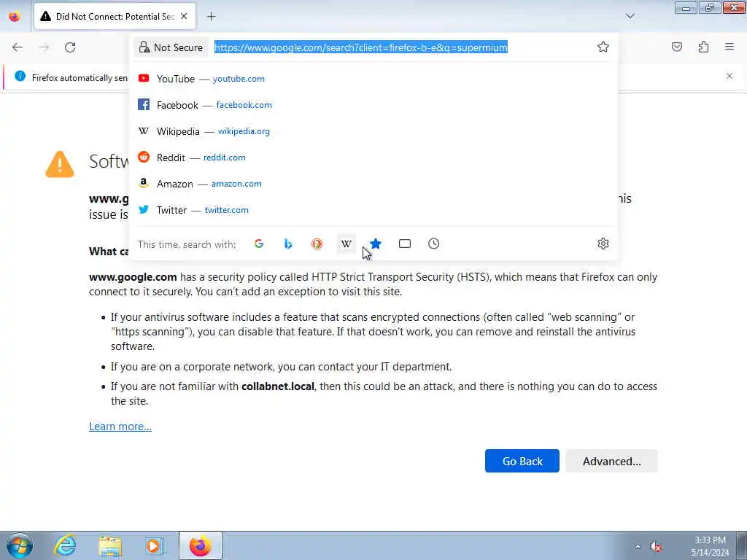The height and width of the screenshot is (560, 747).
Task: Search this time with DuckDuckGo
Action: [317, 244]
